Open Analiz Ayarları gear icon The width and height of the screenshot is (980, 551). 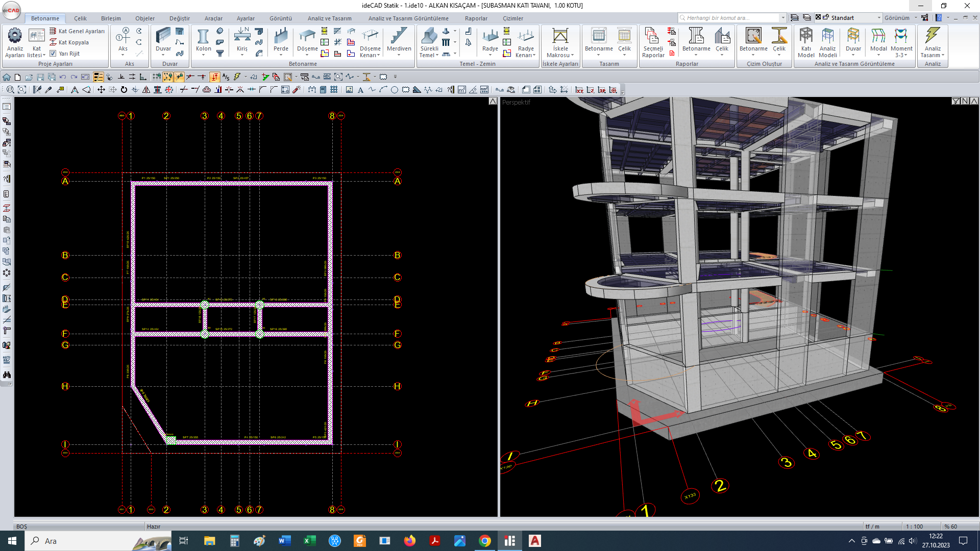(15, 42)
